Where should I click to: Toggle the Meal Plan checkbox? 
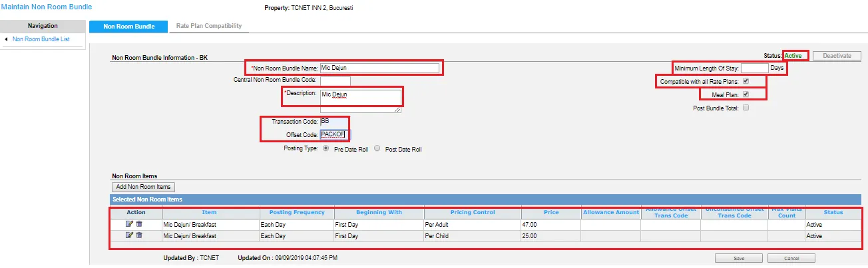[x=746, y=94]
